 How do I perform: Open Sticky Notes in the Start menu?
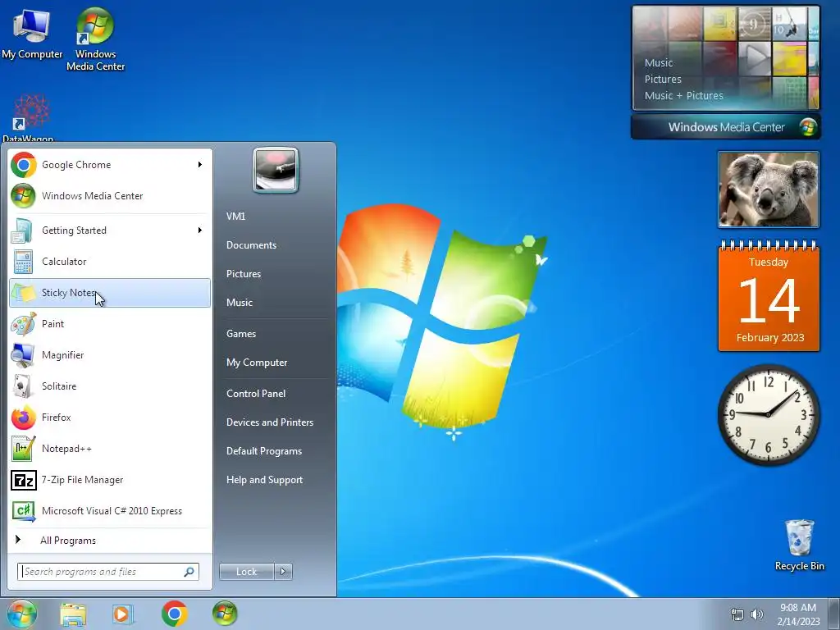(110, 293)
